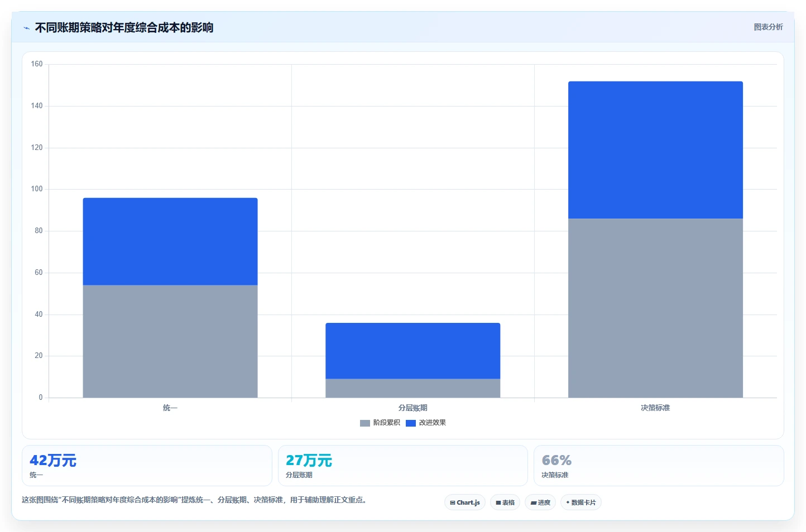The width and height of the screenshot is (806, 532).
Task: Select the 进度 tag chip
Action: click(x=540, y=502)
